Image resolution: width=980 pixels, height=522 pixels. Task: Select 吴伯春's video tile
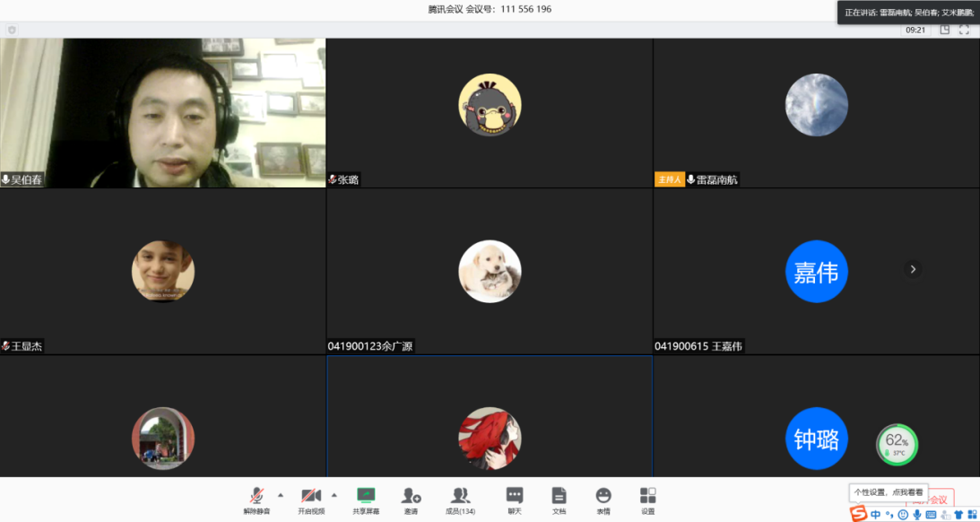[x=162, y=112]
